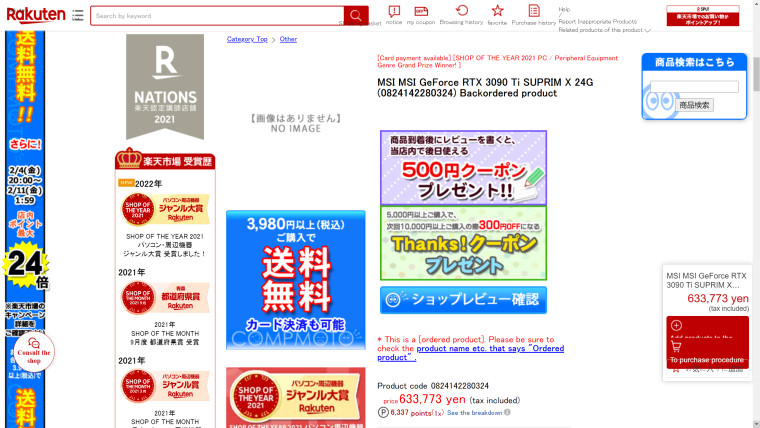The width and height of the screenshot is (760, 428).
Task: Click the Rakuten logo
Action: pyautogui.click(x=36, y=16)
